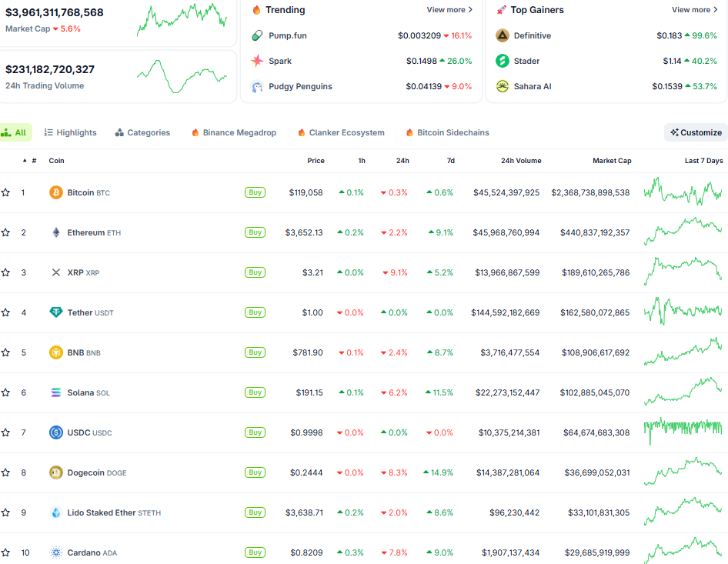
Task: Click the $3,961,311,768,568 market cap value
Action: click(55, 12)
